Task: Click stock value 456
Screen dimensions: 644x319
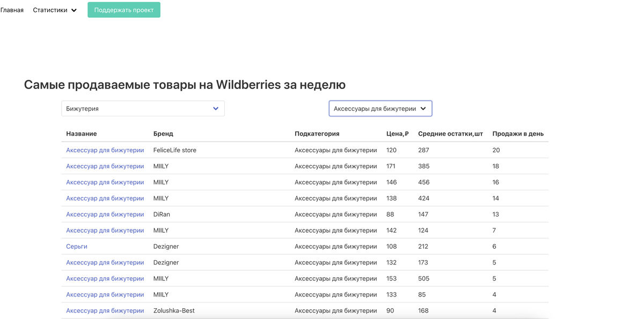Action: (x=424, y=182)
